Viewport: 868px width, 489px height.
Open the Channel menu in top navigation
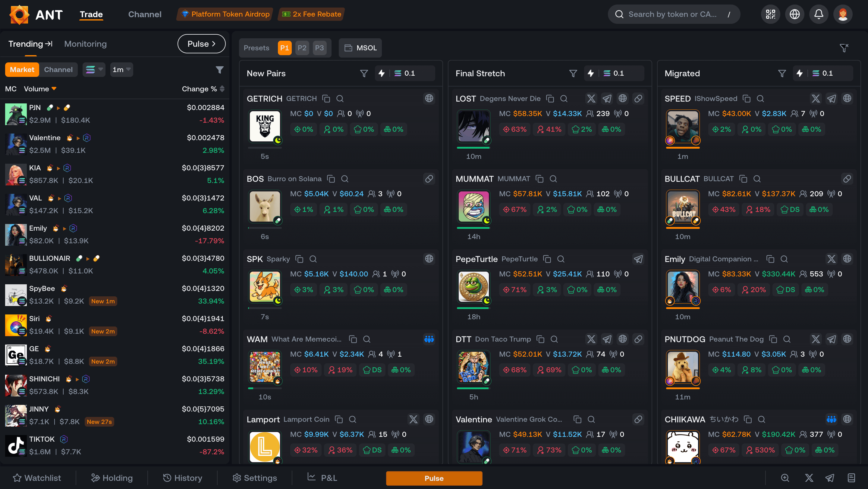[145, 14]
